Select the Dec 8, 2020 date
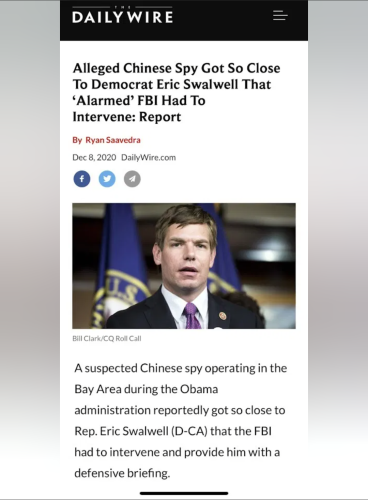The height and width of the screenshot is (500, 368). [94, 157]
